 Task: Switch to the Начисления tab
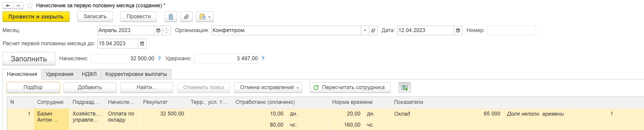pos(22,74)
